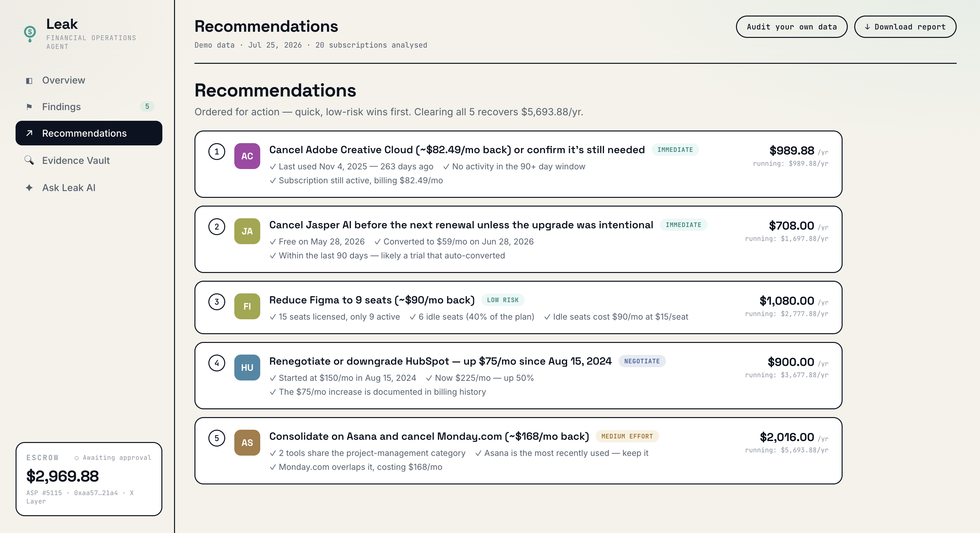Image resolution: width=980 pixels, height=533 pixels.
Task: Open the Renegotiate or downgrade HubSpot title
Action: tap(440, 361)
